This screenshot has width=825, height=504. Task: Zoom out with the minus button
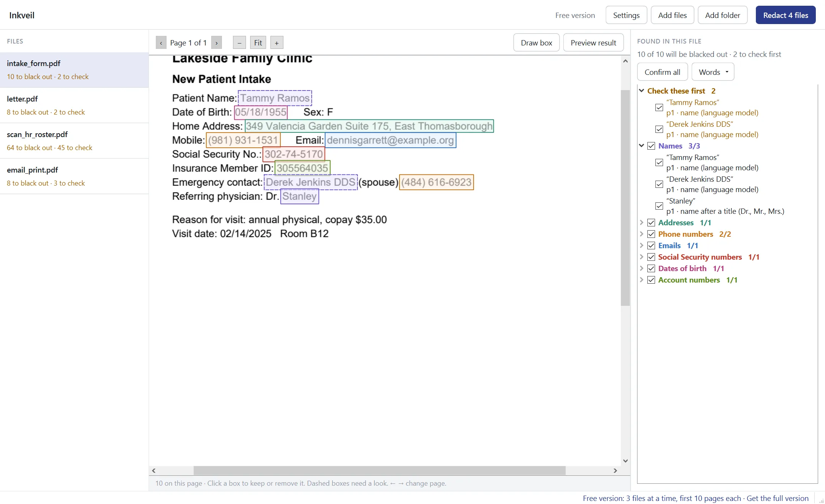click(239, 43)
